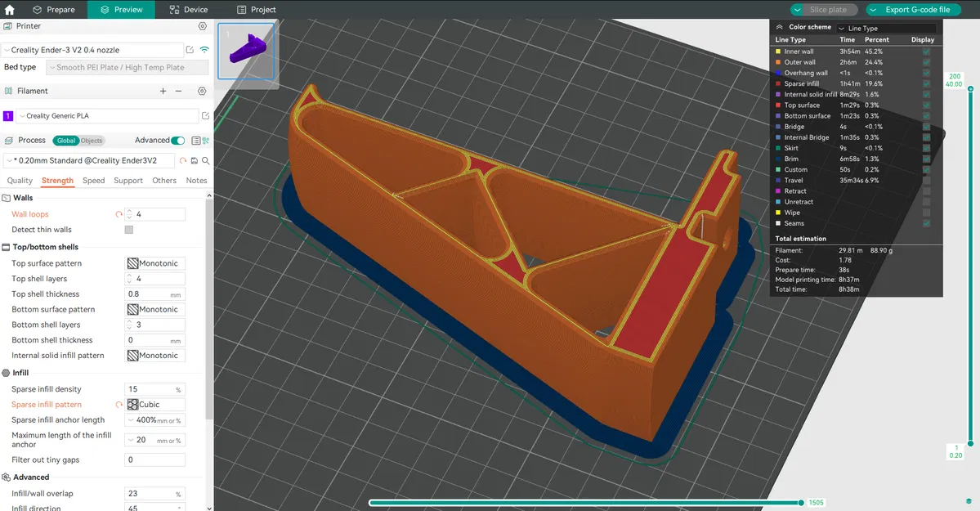This screenshot has height=511, width=980.
Task: Click the Advanced group icon
Action: tap(6, 477)
